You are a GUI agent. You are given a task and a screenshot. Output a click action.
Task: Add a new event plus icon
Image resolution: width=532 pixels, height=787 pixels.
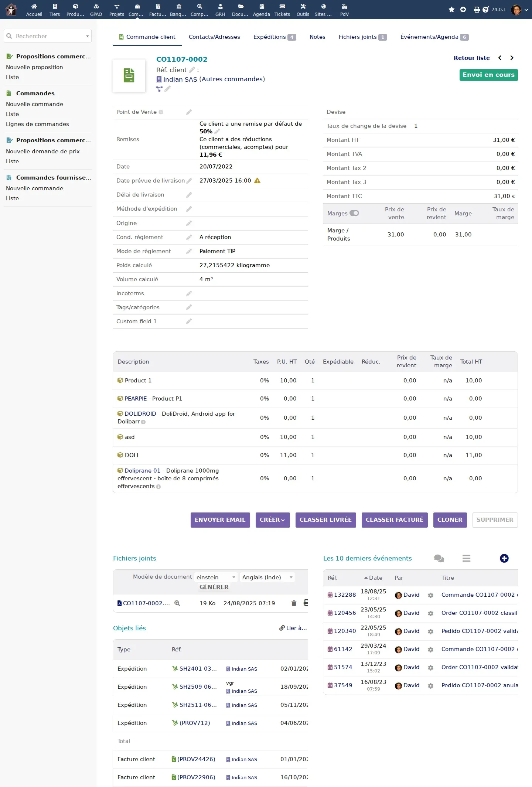click(504, 558)
